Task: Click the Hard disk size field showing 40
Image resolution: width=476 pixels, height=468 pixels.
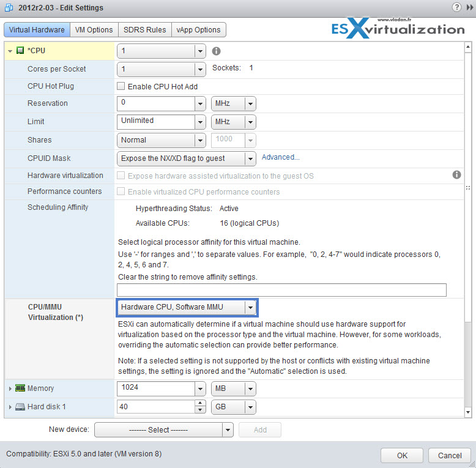Action: click(x=156, y=407)
